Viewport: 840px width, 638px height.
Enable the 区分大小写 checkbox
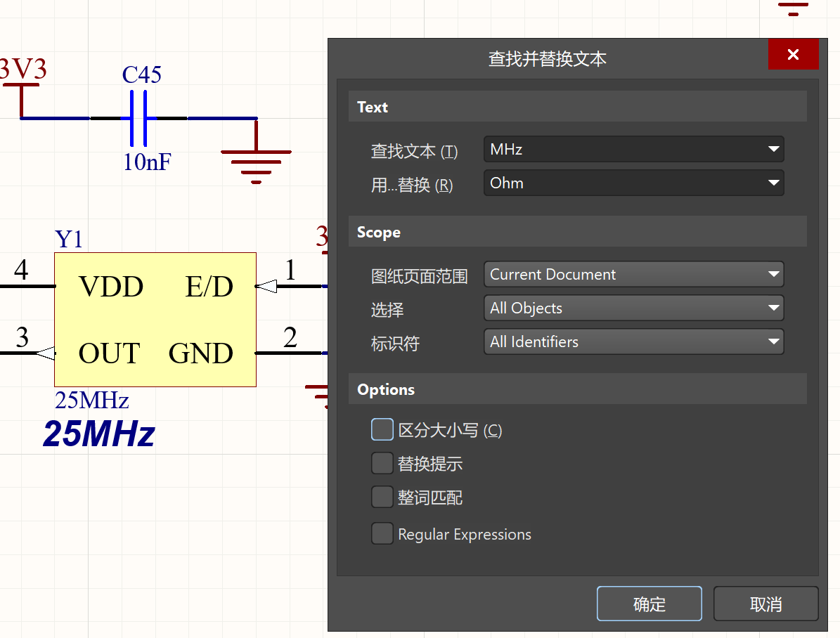pos(382,430)
